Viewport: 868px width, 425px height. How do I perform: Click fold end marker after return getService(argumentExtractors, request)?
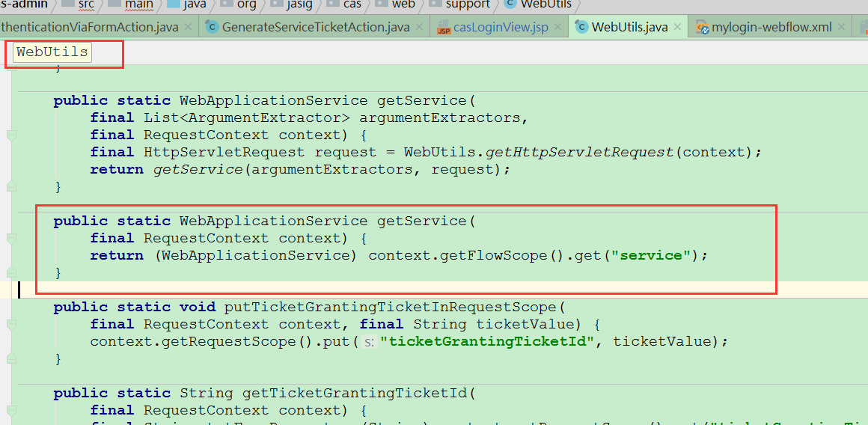(x=12, y=187)
